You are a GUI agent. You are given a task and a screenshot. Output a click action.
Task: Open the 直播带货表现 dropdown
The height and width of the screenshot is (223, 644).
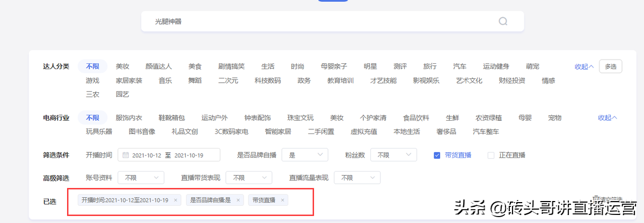248,177
